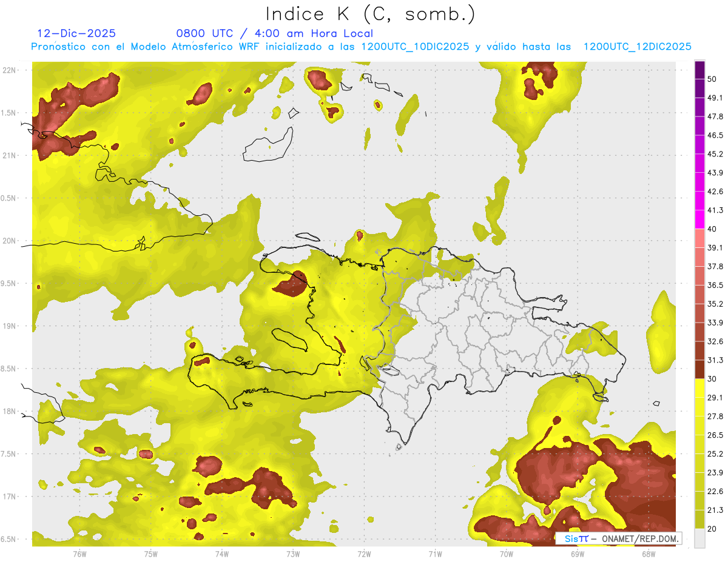Screen dimensions: 728x562
Task: Click the "21N" latitude label
Action: point(9,156)
